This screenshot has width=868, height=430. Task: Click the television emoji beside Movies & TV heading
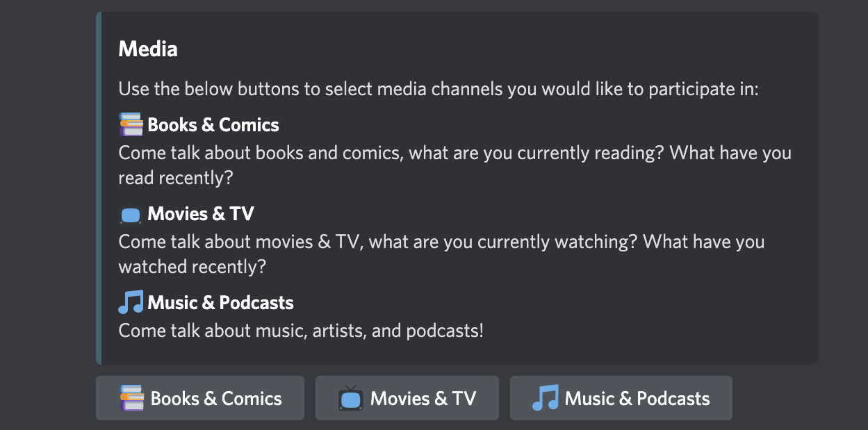[x=131, y=215]
